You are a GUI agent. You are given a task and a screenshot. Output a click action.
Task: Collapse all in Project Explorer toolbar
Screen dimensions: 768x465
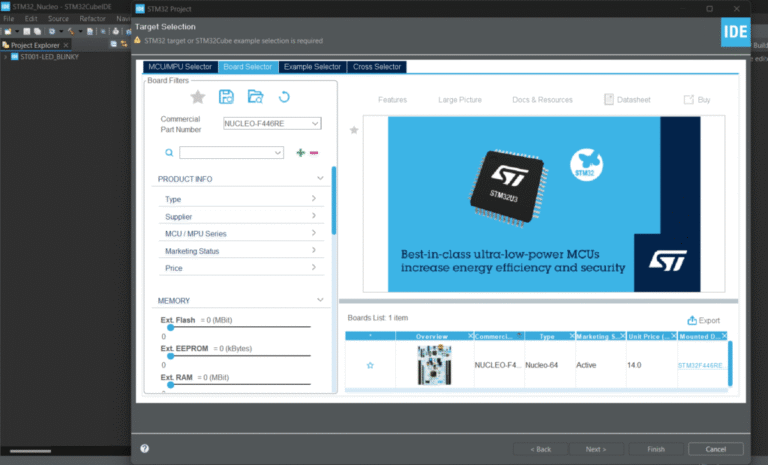[114, 45]
